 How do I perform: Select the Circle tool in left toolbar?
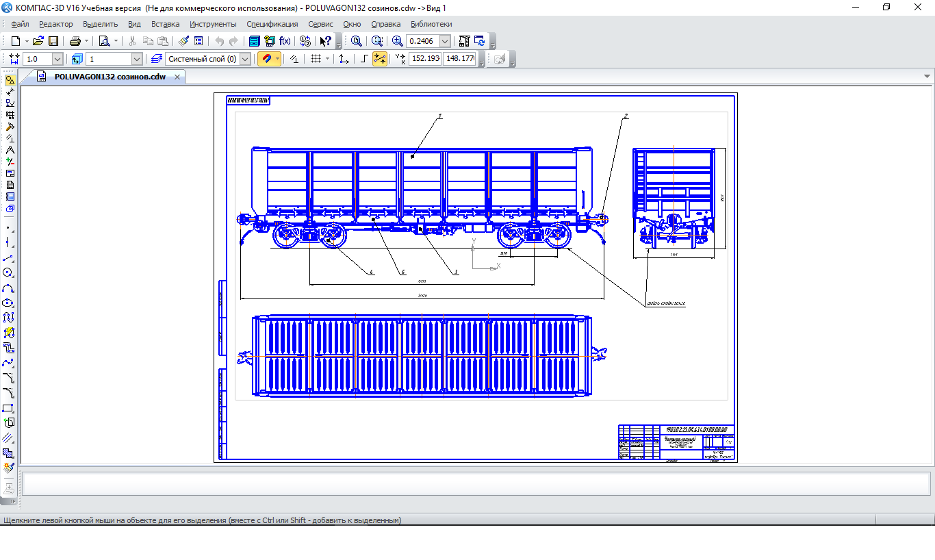(x=8, y=273)
